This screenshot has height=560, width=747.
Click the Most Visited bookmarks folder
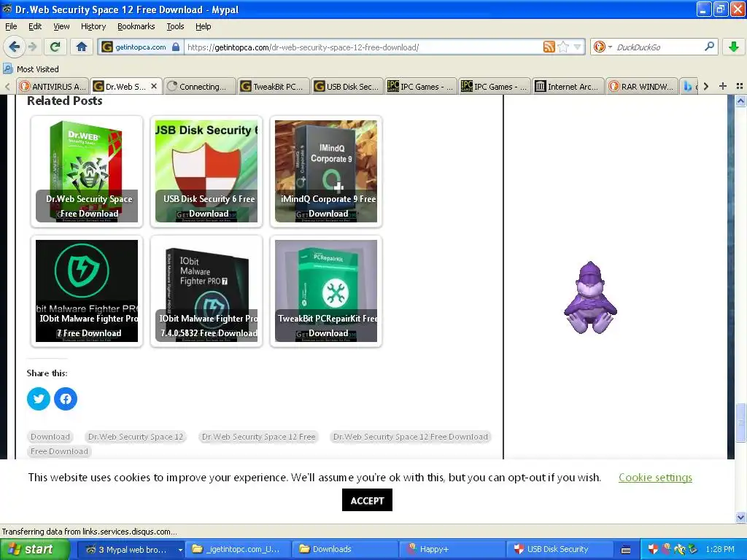(31, 69)
